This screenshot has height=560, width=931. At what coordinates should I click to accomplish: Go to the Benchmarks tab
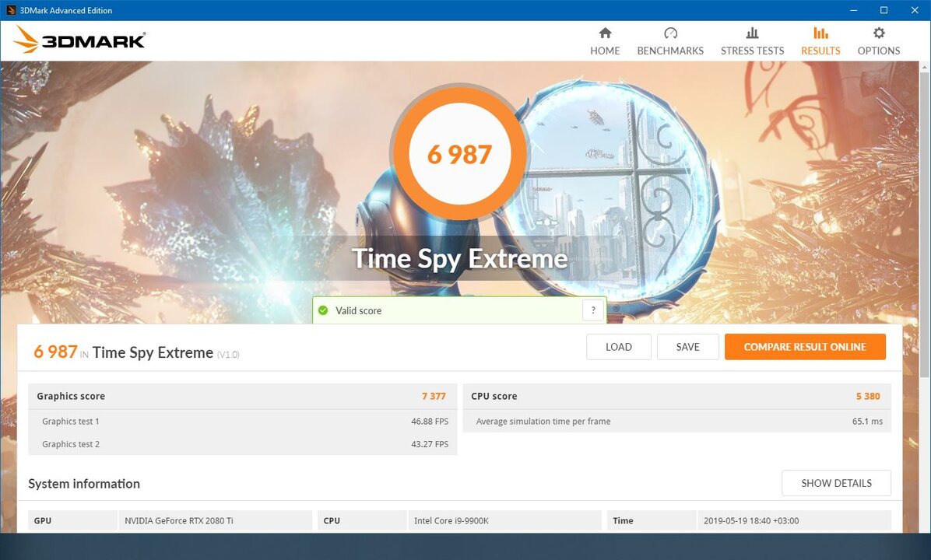pos(670,41)
